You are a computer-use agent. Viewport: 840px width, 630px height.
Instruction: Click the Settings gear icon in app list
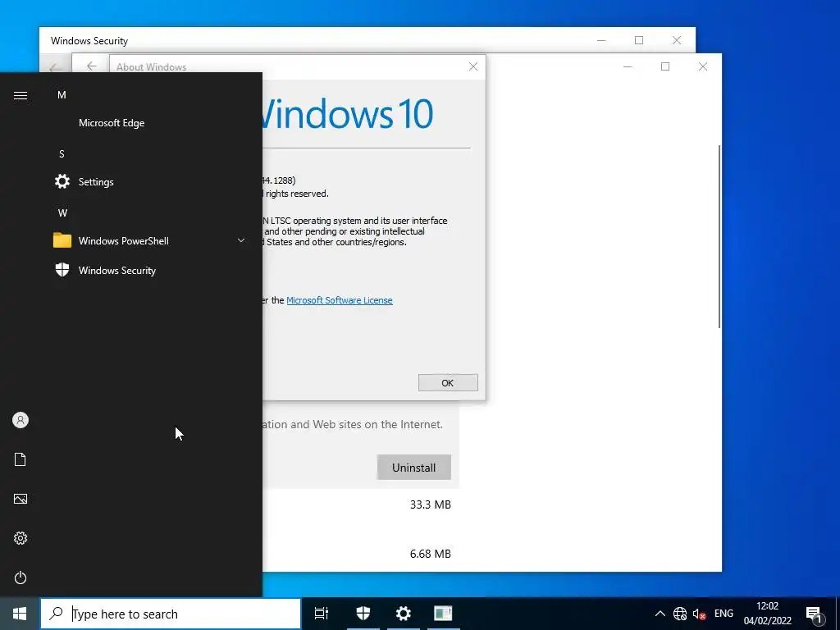62,181
